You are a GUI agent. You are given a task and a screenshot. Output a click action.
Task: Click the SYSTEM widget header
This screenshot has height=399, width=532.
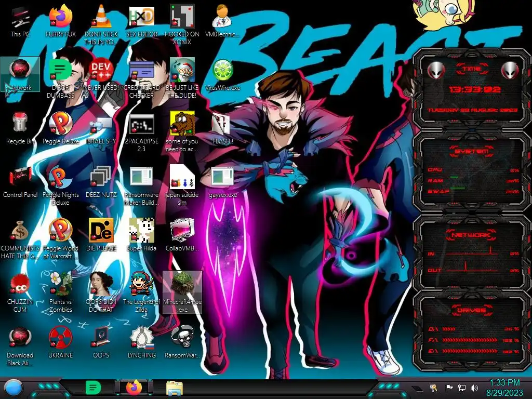coord(472,151)
